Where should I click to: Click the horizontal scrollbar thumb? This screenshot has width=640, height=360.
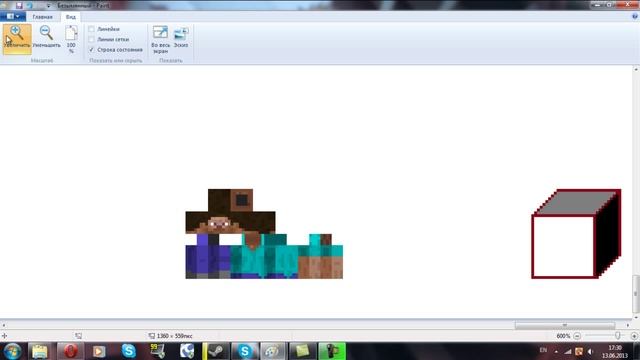564,325
